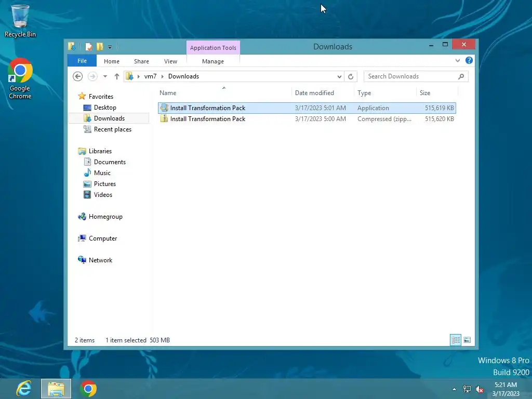The image size is (532, 399).
Task: Open Google Chrome from the taskbar
Action: (x=88, y=389)
